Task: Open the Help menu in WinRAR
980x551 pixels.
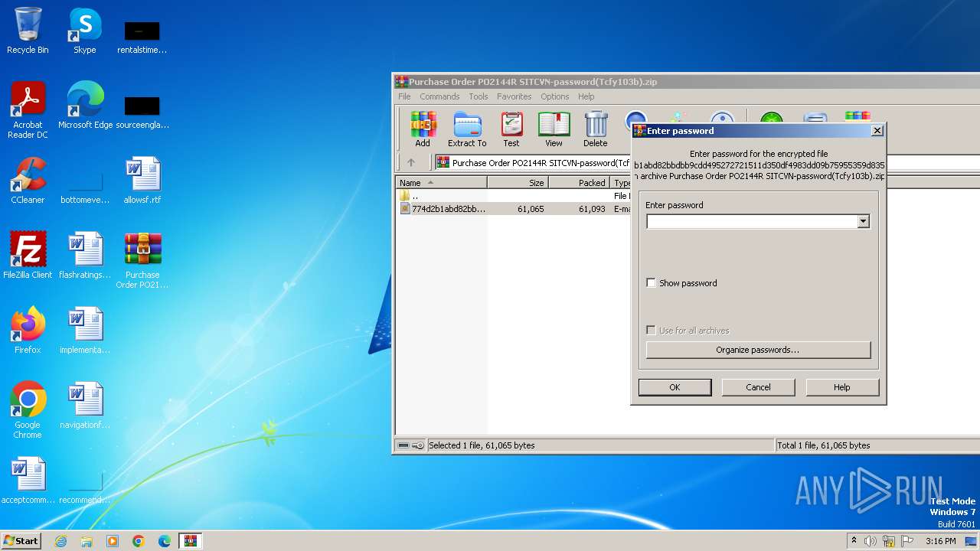Action: pyautogui.click(x=586, y=96)
